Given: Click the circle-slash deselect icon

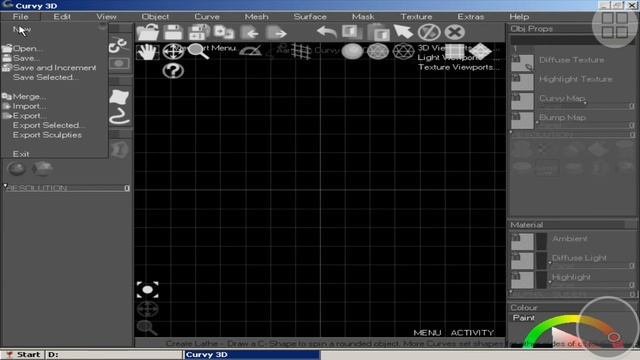Looking at the screenshot, I should coord(429,32).
